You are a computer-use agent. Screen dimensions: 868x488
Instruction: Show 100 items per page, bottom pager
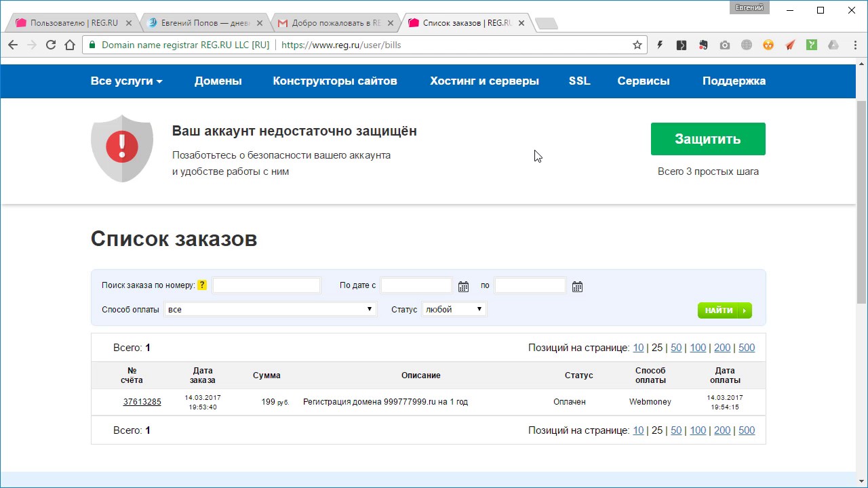click(x=698, y=430)
